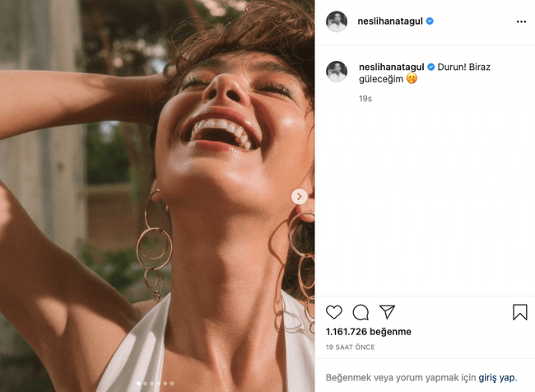535x392 pixels.
Task: Click the profile avatar beside the caption
Action: click(x=337, y=72)
